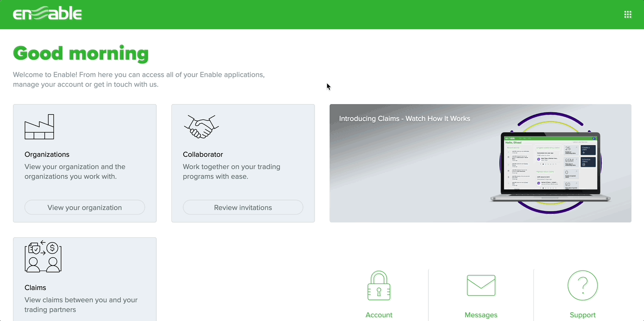Select the Organizations factory icon

tap(39, 126)
